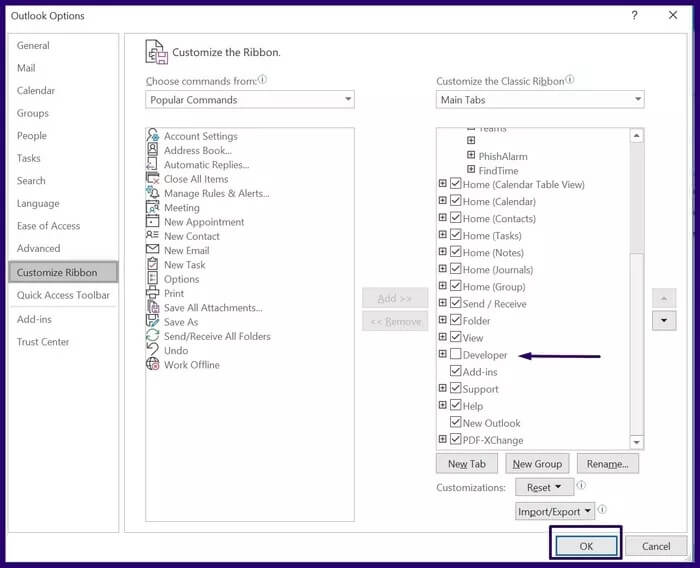This screenshot has width=700, height=568.
Task: Select the Print printer icon
Action: [x=153, y=292]
